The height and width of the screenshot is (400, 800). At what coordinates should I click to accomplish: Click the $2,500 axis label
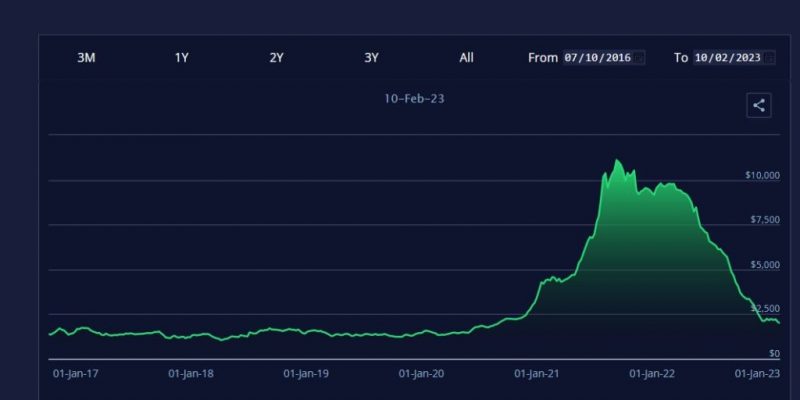click(765, 309)
